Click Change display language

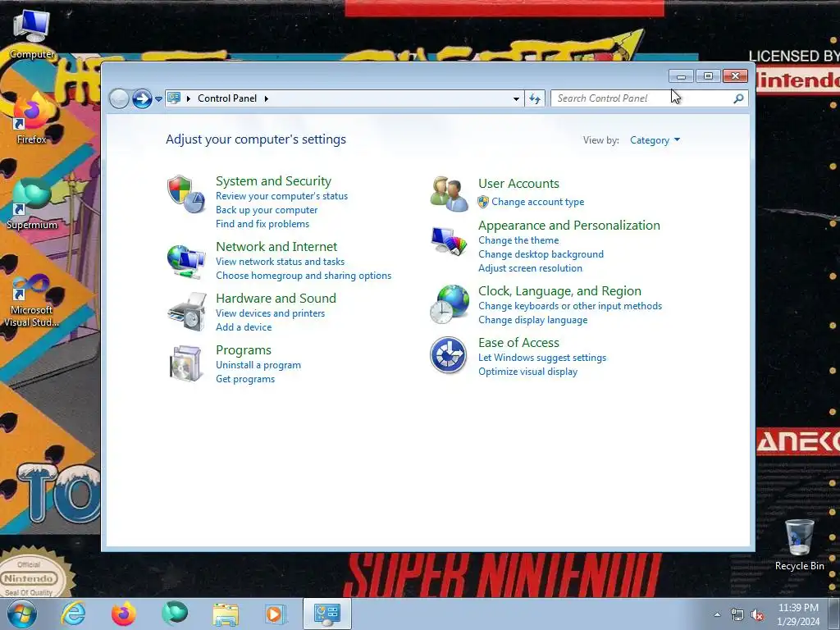point(532,320)
